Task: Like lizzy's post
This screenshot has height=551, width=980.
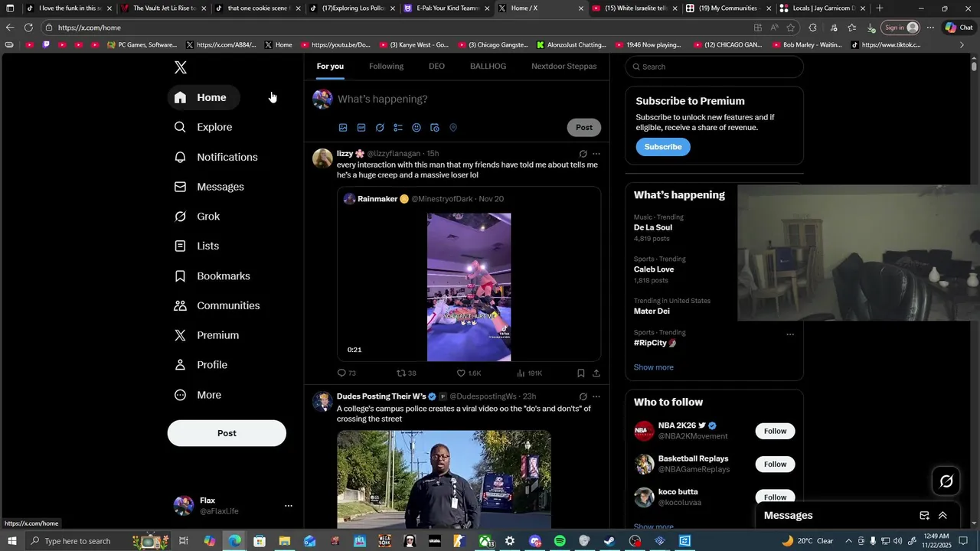Action: pos(469,373)
